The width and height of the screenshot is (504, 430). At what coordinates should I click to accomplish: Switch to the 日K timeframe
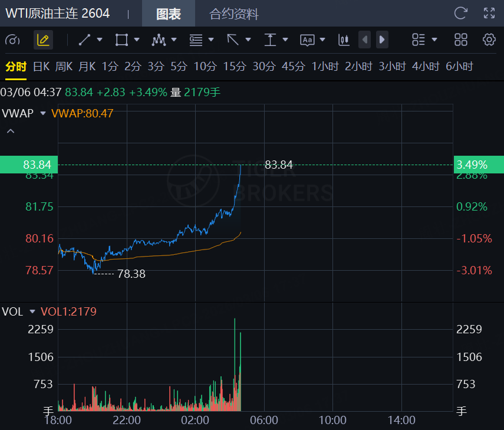41,67
